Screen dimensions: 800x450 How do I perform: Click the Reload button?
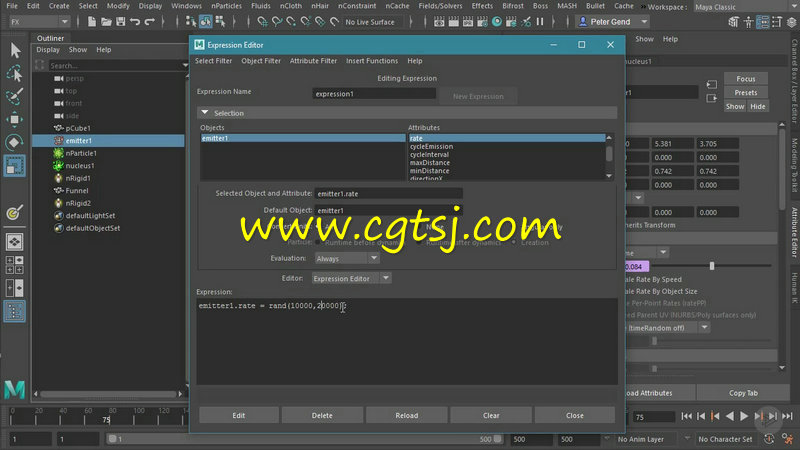point(407,415)
